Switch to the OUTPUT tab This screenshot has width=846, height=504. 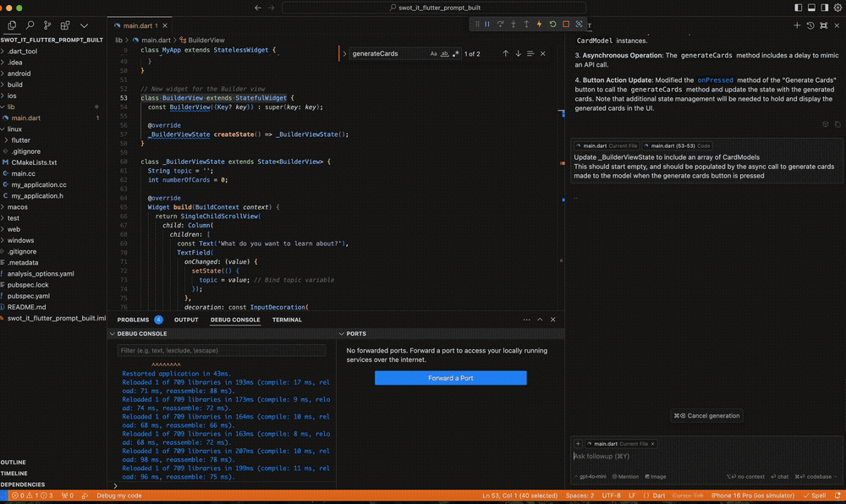pyautogui.click(x=186, y=320)
